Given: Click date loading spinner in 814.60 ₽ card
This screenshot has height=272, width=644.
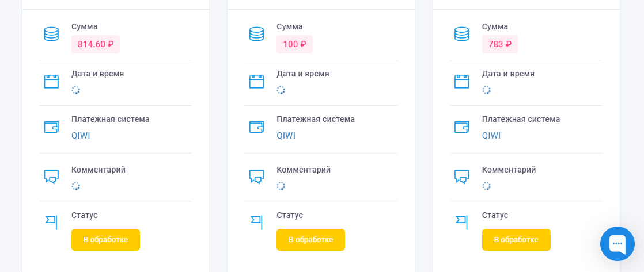Looking at the screenshot, I should (x=76, y=90).
